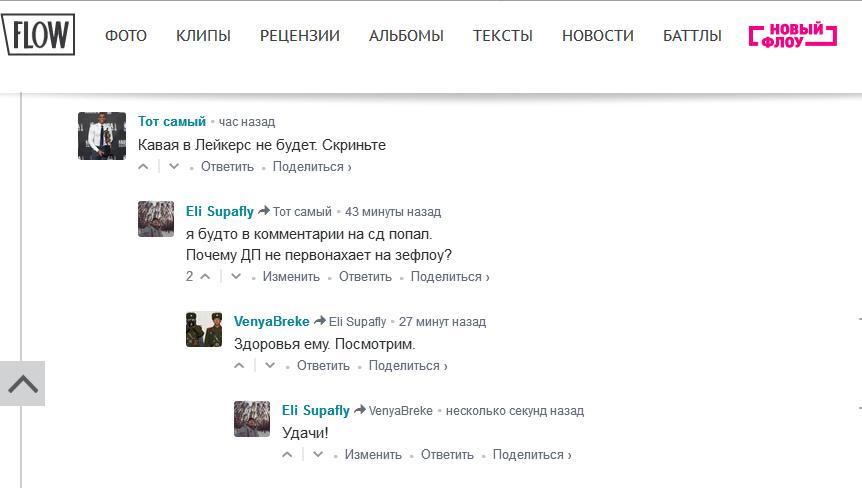Share the 'Удачи!' comment
The height and width of the screenshot is (488, 862).
click(532, 454)
